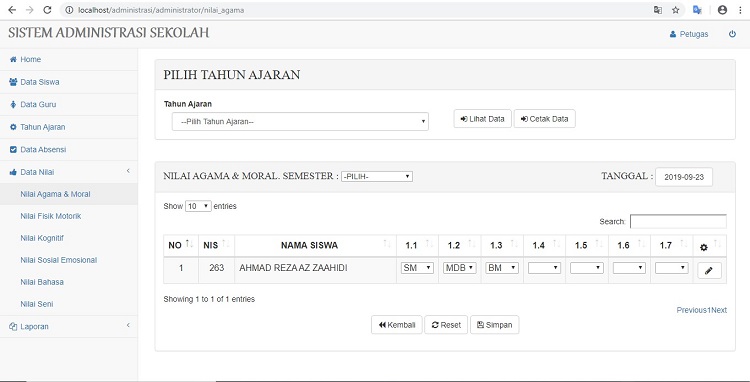Open Nilai Kognitif submenu
Viewport: 750px width, 382px height.
click(x=69, y=238)
